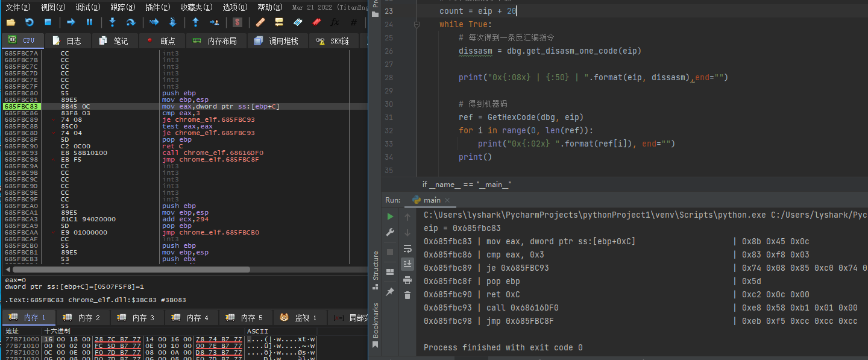Screen dimensions: 868x360
Task: Stop debugging with the blue square icon
Action: (48, 22)
